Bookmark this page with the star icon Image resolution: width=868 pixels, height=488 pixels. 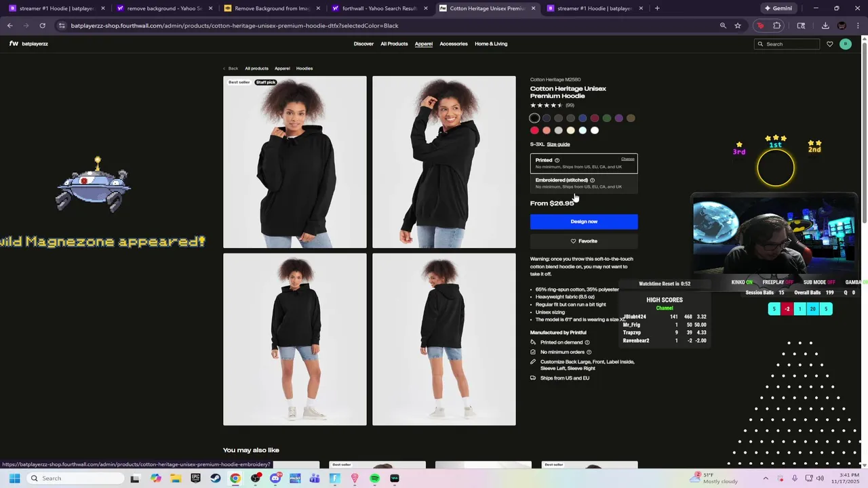coord(738,26)
